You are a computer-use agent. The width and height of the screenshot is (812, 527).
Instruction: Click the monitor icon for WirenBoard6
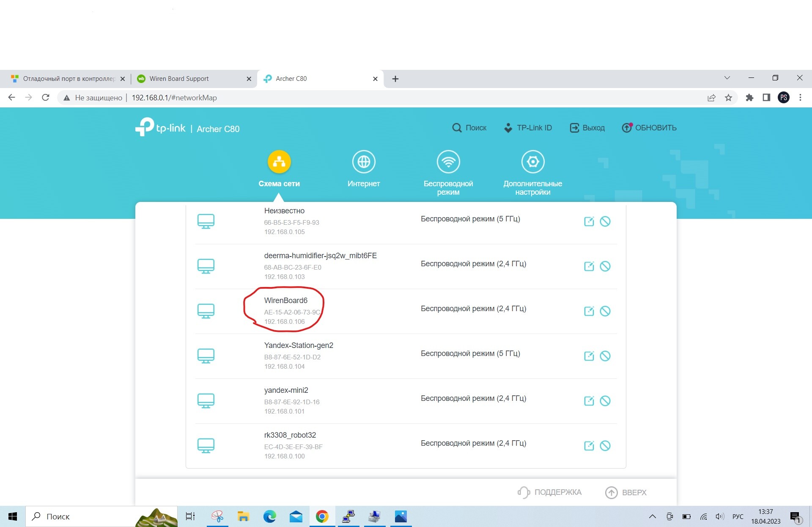(x=206, y=311)
